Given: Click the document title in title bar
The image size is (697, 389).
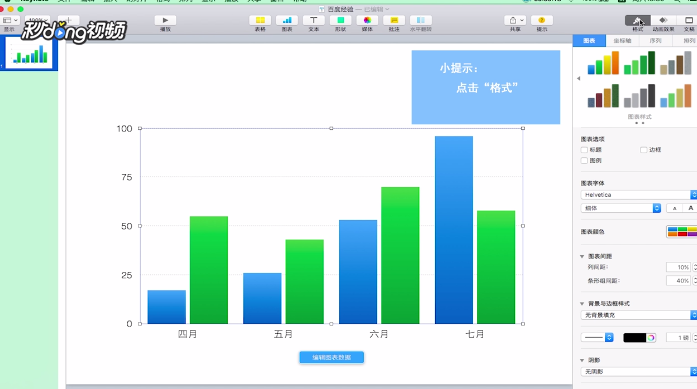Looking at the screenshot, I should click(340, 9).
